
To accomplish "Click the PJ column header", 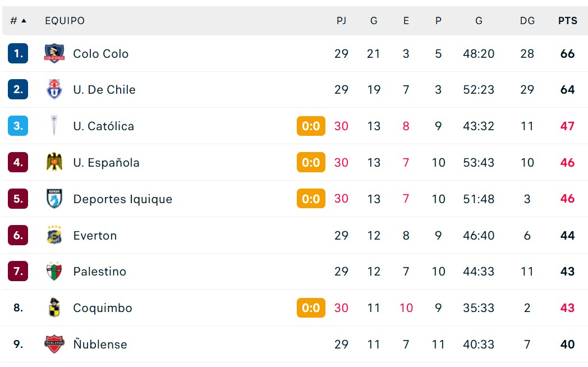I will [341, 21].
